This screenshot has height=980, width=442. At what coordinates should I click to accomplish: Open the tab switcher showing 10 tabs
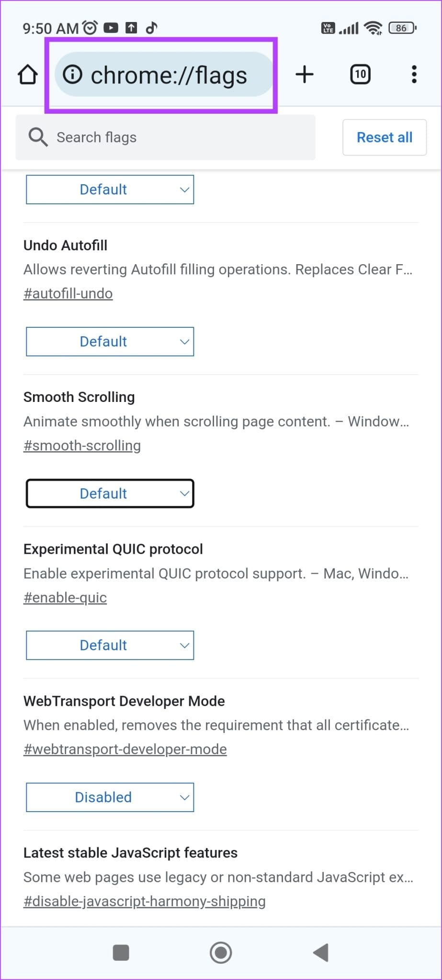click(360, 75)
